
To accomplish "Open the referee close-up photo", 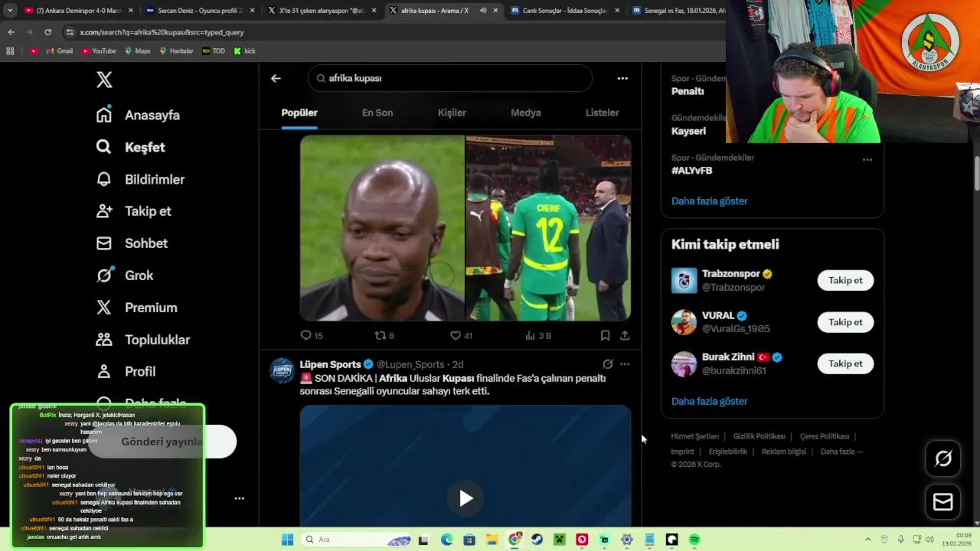I will click(x=382, y=228).
